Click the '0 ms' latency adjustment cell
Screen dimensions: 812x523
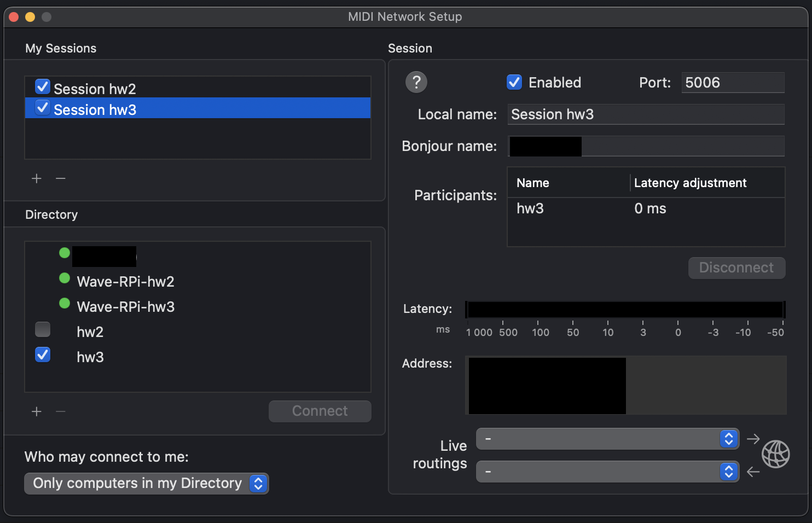coord(650,208)
